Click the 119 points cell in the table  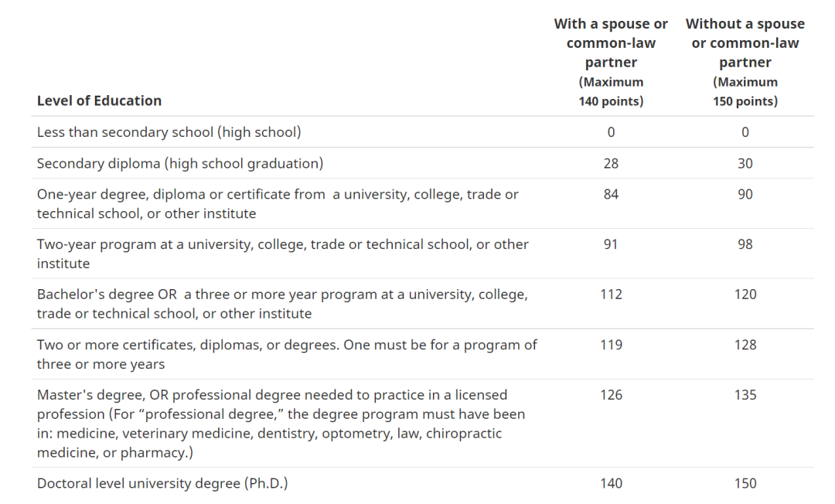(611, 345)
